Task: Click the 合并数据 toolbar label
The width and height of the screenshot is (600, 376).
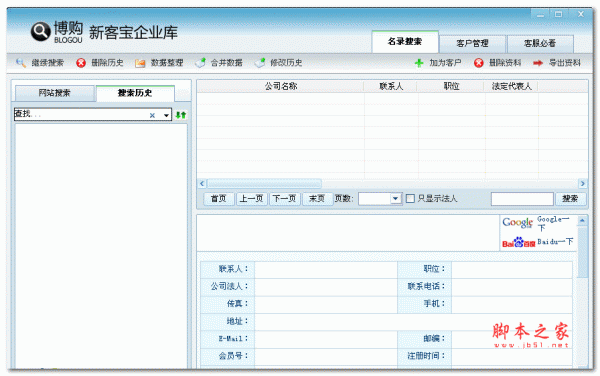Action: click(x=227, y=63)
